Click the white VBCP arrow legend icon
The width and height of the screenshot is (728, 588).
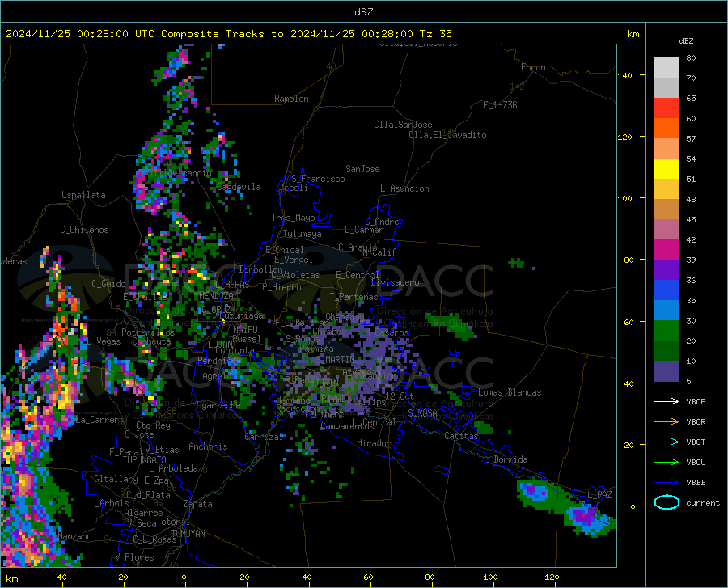(x=667, y=401)
